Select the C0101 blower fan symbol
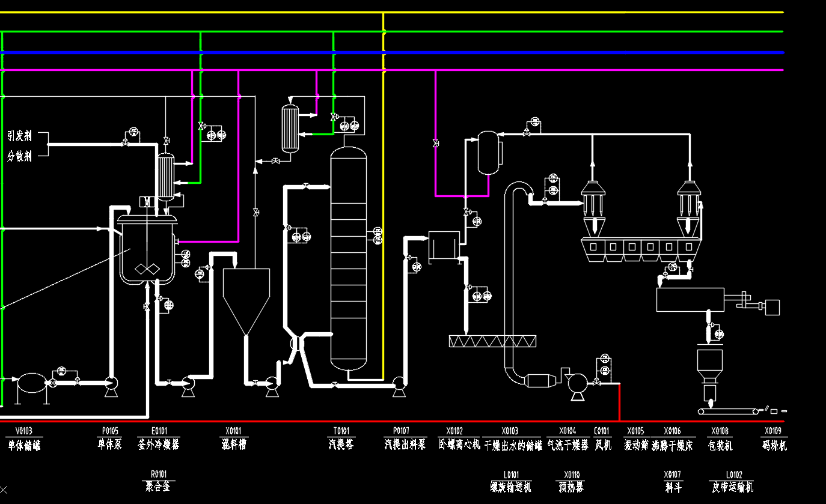This screenshot has width=826, height=504. (x=578, y=382)
